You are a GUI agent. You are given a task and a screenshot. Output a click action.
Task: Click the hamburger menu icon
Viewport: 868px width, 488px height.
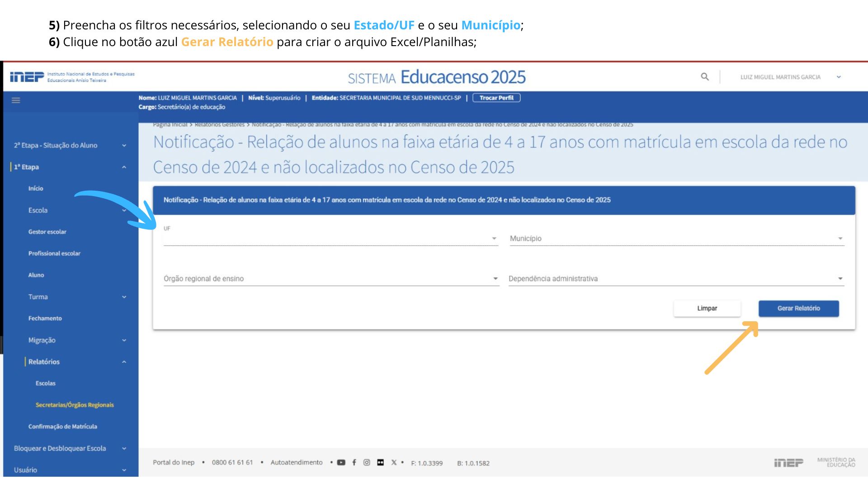pyautogui.click(x=16, y=100)
